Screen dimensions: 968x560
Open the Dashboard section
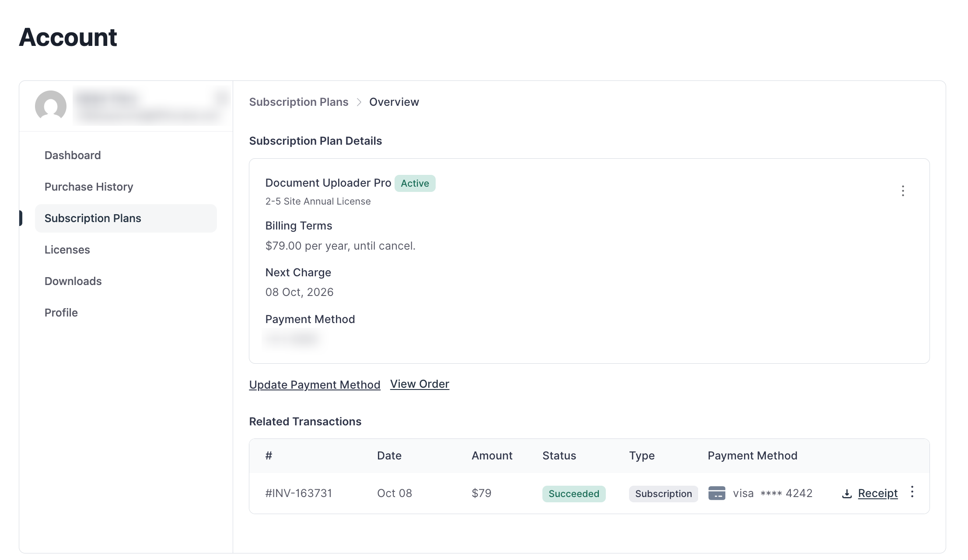pyautogui.click(x=73, y=155)
